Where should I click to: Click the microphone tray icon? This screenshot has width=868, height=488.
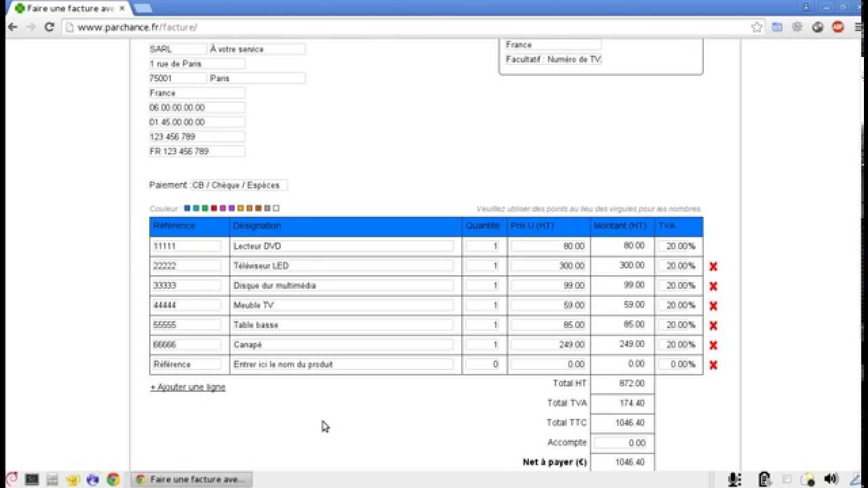[734, 479]
